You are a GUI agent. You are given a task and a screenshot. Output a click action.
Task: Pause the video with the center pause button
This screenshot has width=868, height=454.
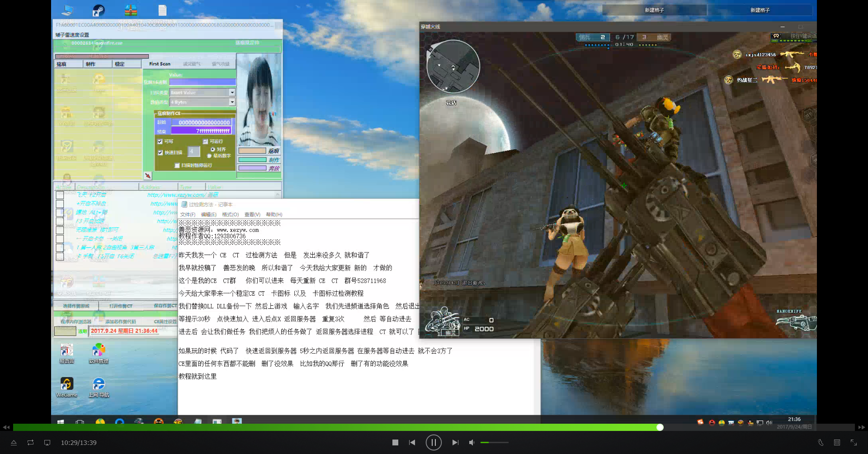pos(433,442)
